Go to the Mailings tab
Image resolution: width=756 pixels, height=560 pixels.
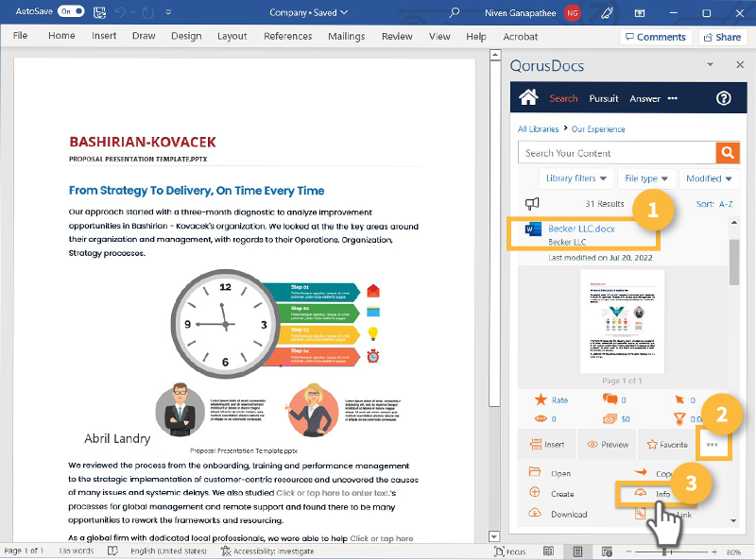(x=346, y=36)
